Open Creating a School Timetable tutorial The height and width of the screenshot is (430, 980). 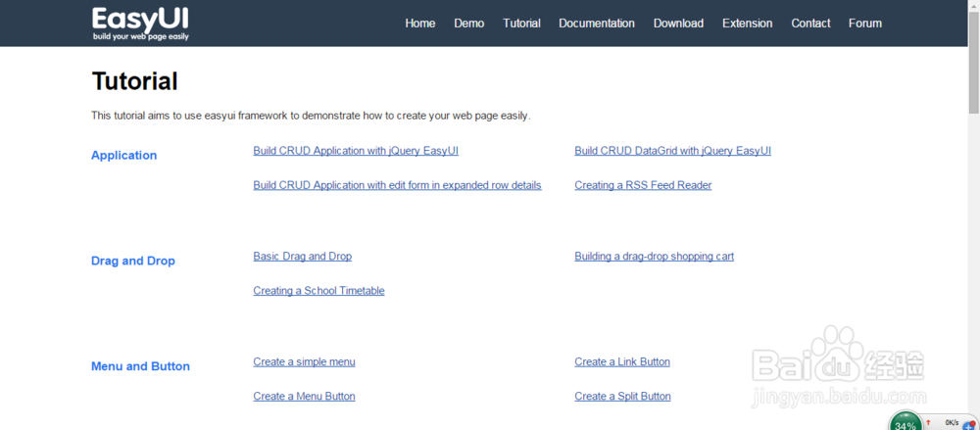(x=318, y=291)
